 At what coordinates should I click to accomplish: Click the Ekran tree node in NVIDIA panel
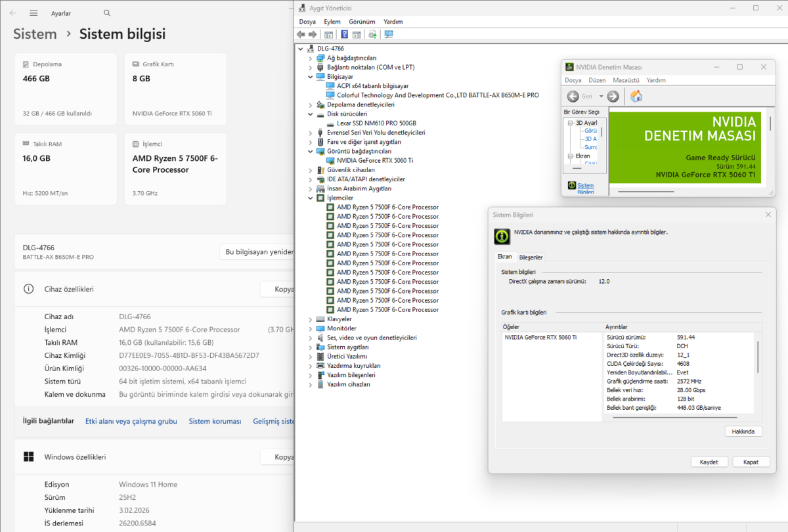[582, 156]
